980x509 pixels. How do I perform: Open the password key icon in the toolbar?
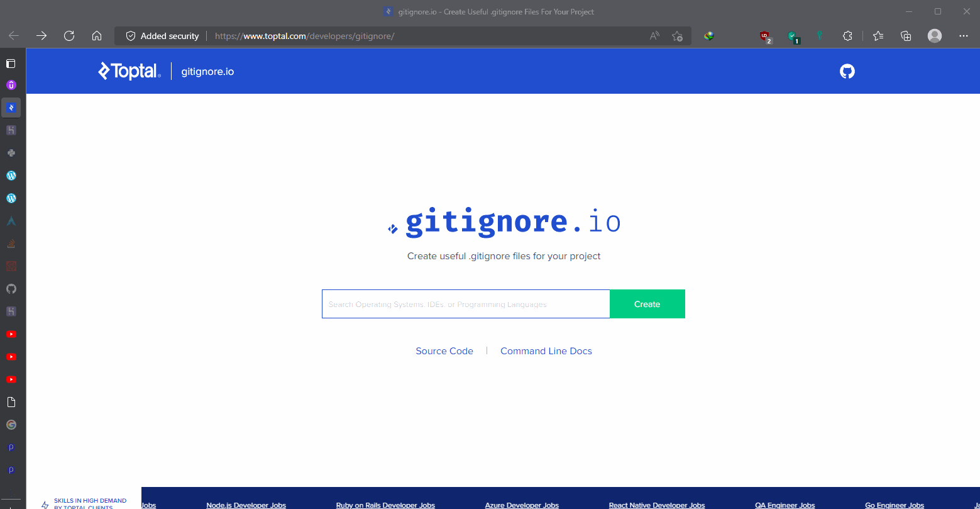pyautogui.click(x=819, y=36)
